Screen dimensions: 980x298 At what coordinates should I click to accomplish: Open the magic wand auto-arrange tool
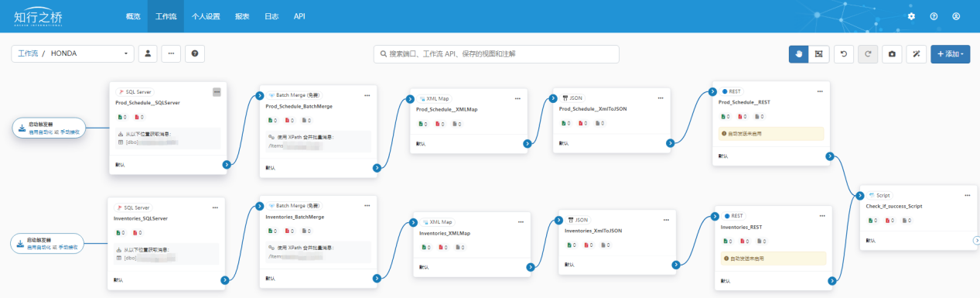click(916, 54)
